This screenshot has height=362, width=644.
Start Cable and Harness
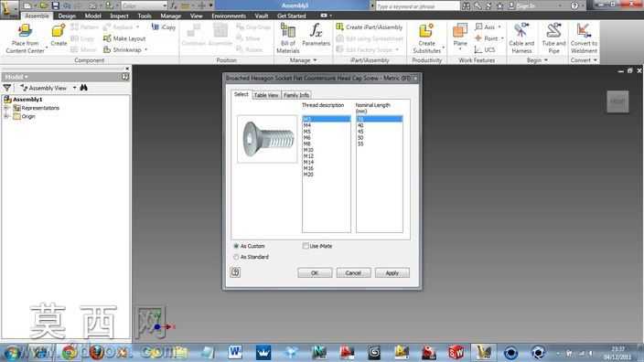pyautogui.click(x=521, y=37)
